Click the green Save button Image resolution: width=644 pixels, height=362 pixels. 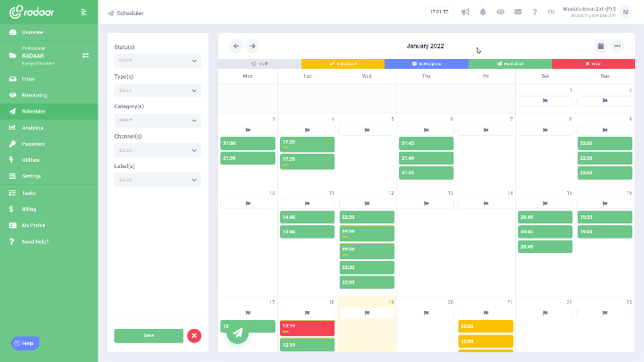tap(148, 335)
